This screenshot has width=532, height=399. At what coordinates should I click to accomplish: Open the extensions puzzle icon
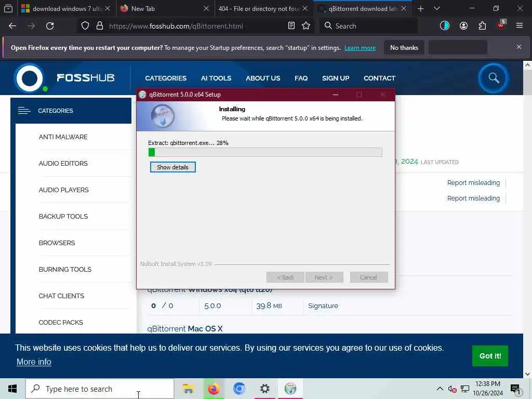[x=482, y=26]
